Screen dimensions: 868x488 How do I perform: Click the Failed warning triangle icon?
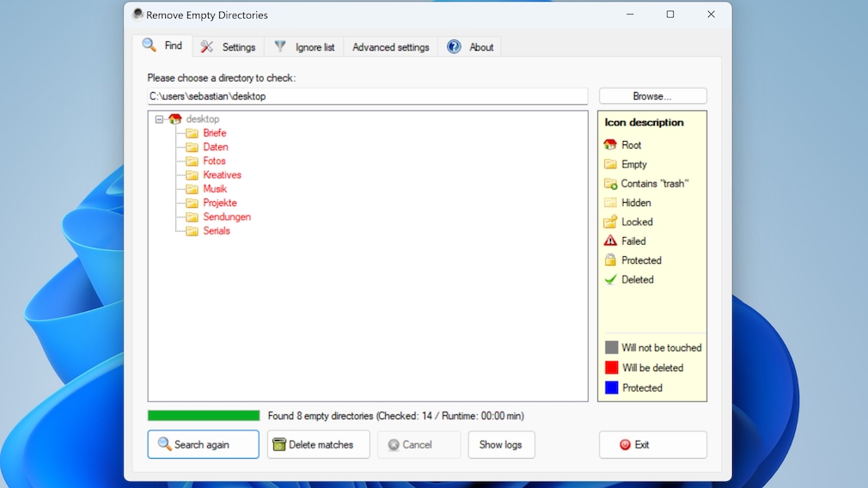(610, 241)
